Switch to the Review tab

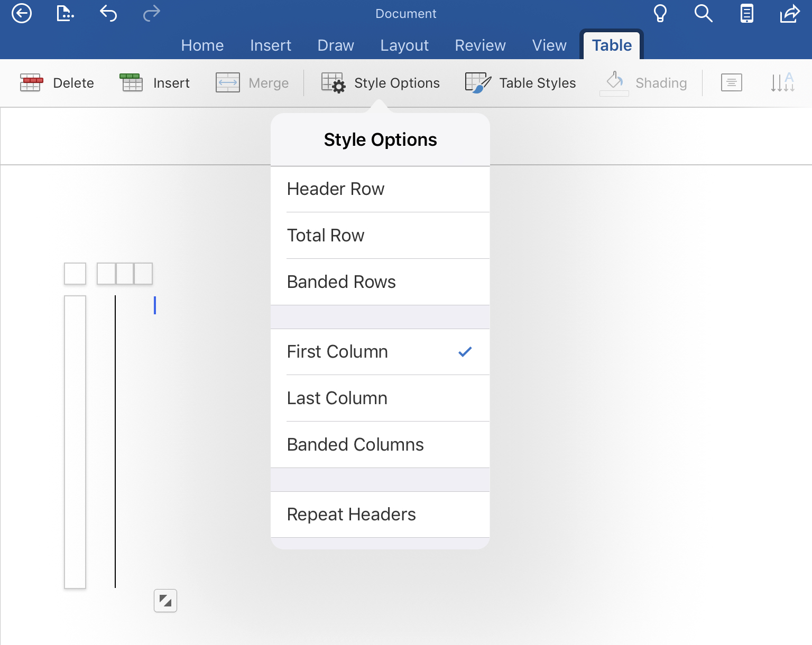[x=480, y=45]
